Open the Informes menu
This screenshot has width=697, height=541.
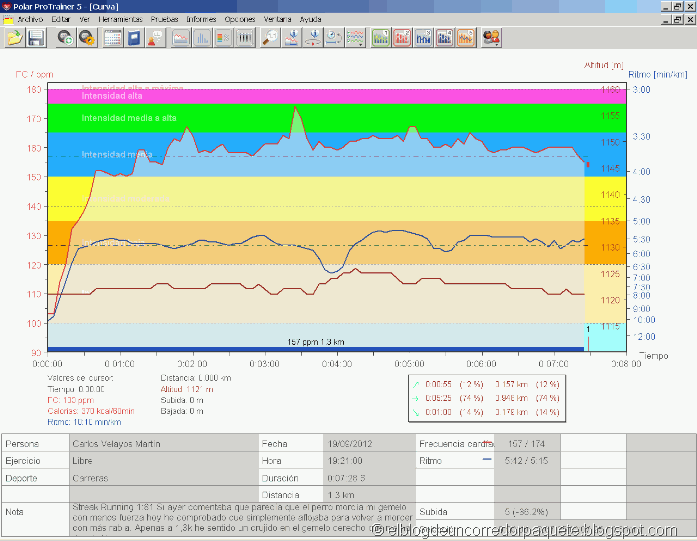point(201,20)
